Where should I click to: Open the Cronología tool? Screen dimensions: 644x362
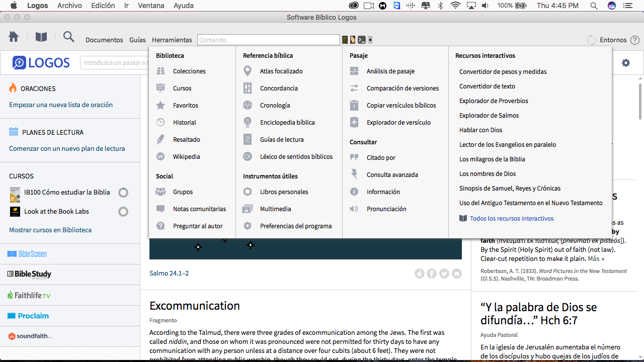pyautogui.click(x=275, y=106)
